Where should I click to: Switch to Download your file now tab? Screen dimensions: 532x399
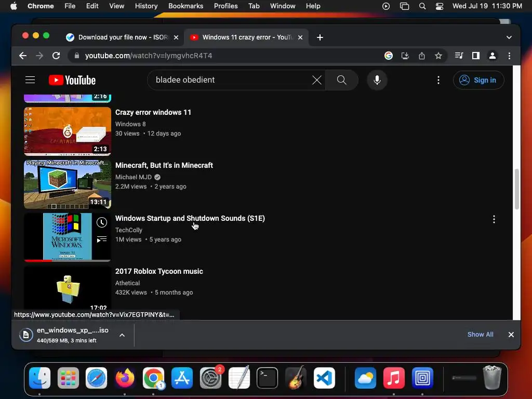pyautogui.click(x=119, y=37)
